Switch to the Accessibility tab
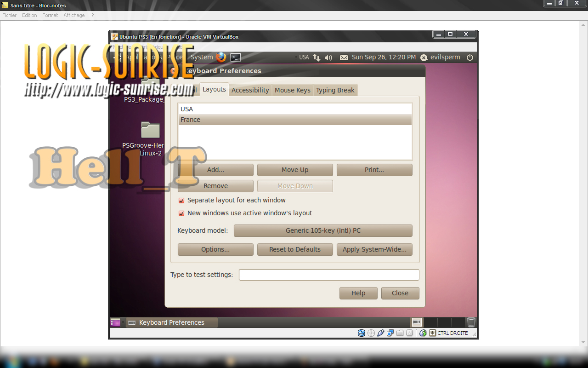The width and height of the screenshot is (588, 368). [250, 90]
